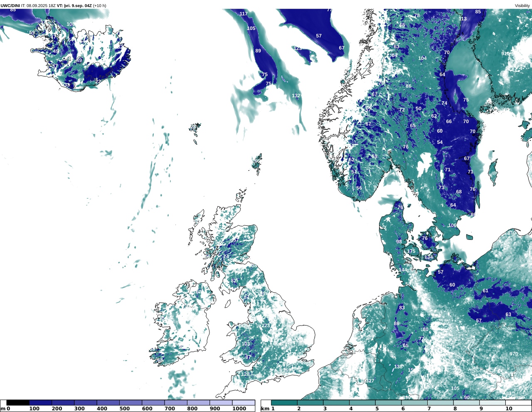
Task: Click the 9–10 km lightest teal swatch
Action: 492,402
